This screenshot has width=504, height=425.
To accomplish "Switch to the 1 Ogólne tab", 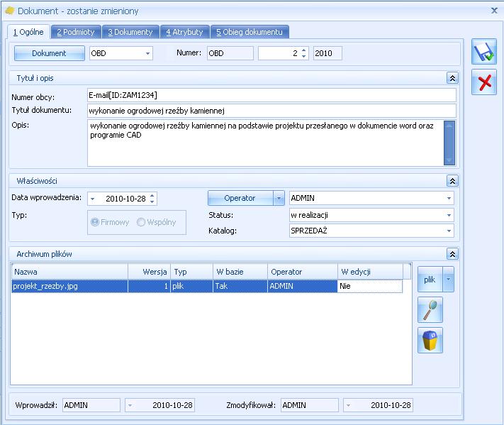I will pos(28,32).
